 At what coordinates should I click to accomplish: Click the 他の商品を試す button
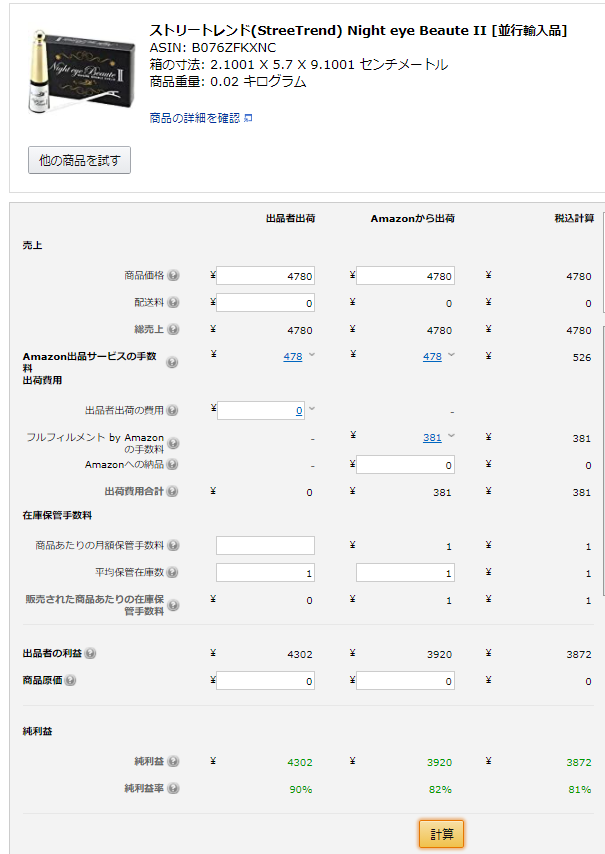tap(79, 160)
